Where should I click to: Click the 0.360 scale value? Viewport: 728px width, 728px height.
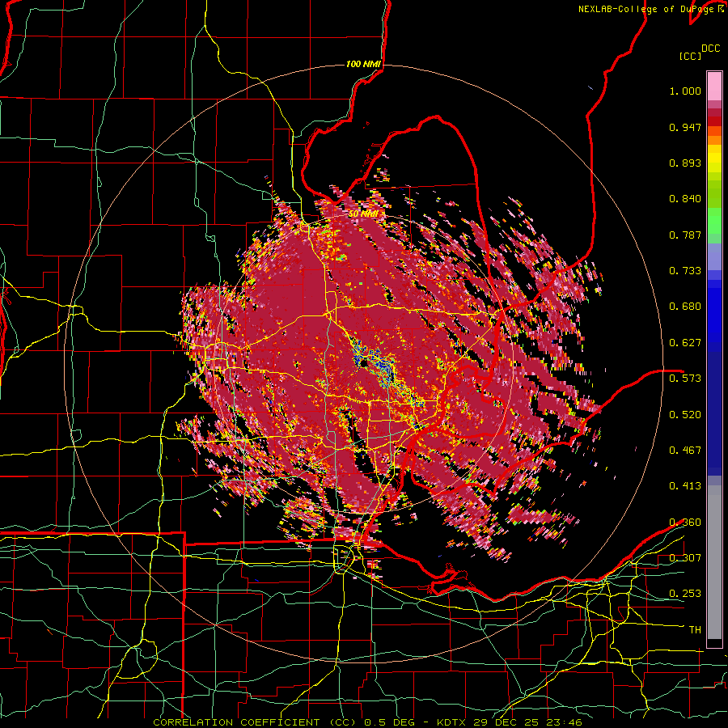pyautogui.click(x=685, y=523)
